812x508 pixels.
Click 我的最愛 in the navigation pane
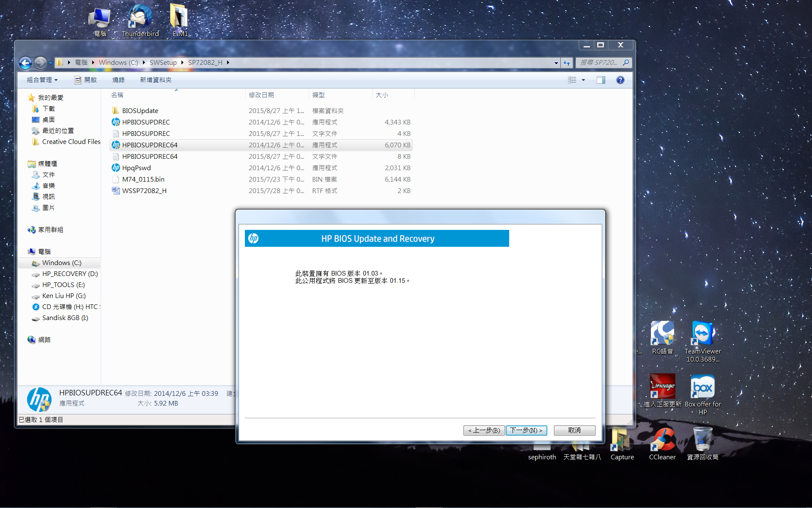51,98
